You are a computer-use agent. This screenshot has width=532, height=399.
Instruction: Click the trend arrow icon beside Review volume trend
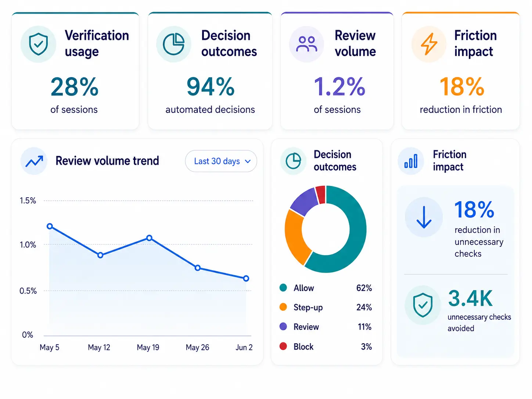coord(34,161)
